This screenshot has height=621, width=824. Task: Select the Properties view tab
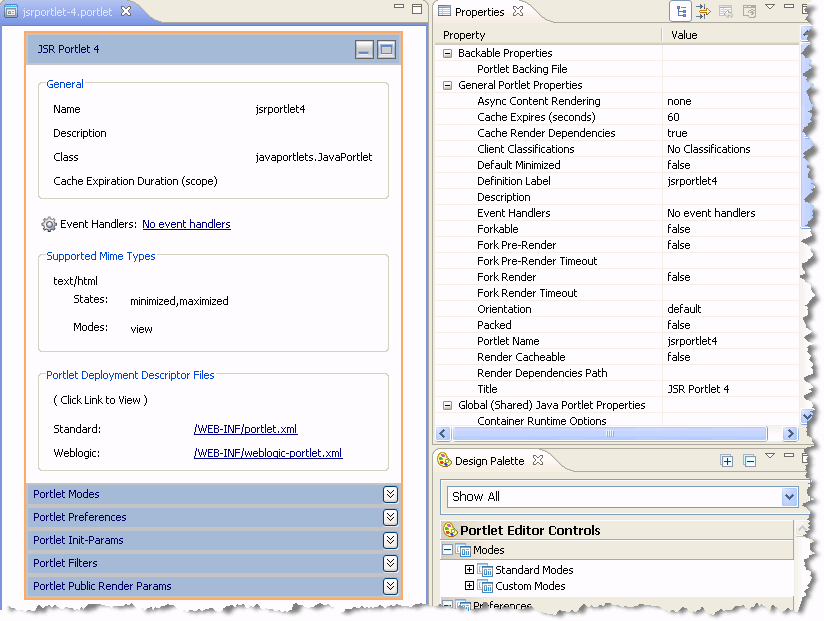[479, 12]
